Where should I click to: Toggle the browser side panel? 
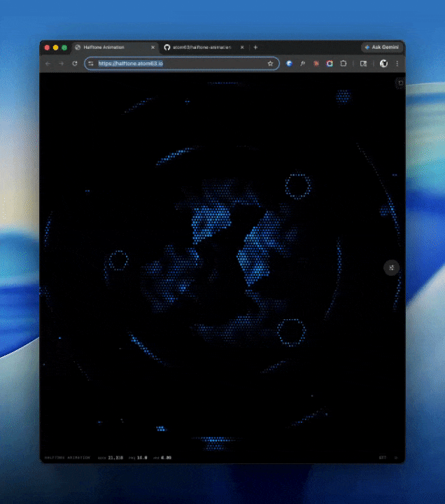[363, 64]
